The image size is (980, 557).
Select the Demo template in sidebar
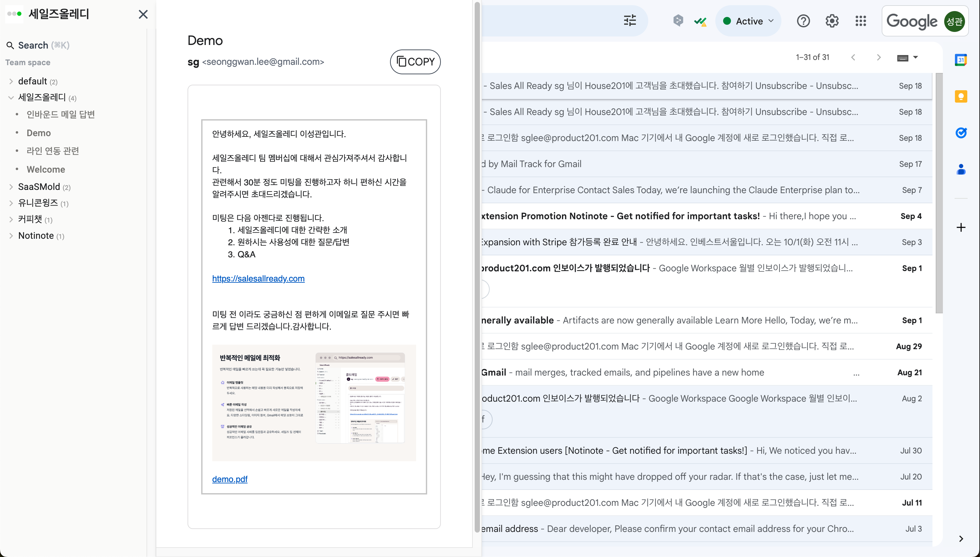(x=39, y=133)
